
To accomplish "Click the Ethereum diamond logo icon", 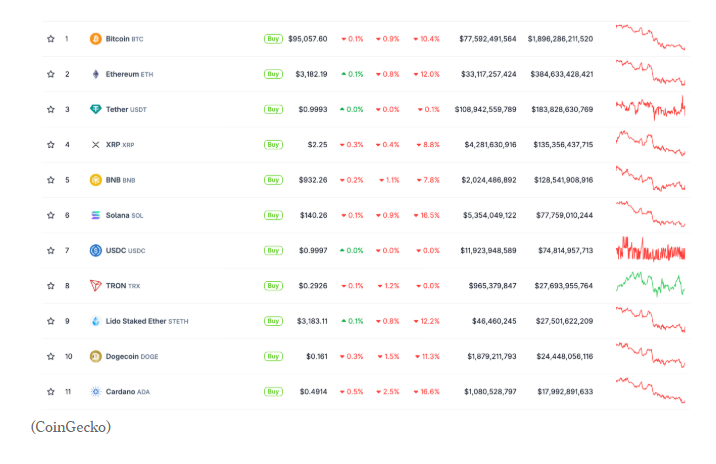I will (x=96, y=74).
